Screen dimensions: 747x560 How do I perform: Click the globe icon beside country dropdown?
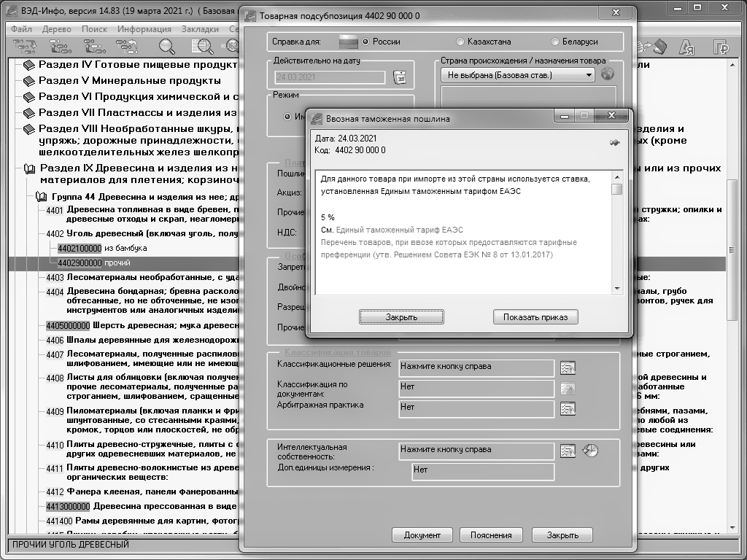pos(607,74)
